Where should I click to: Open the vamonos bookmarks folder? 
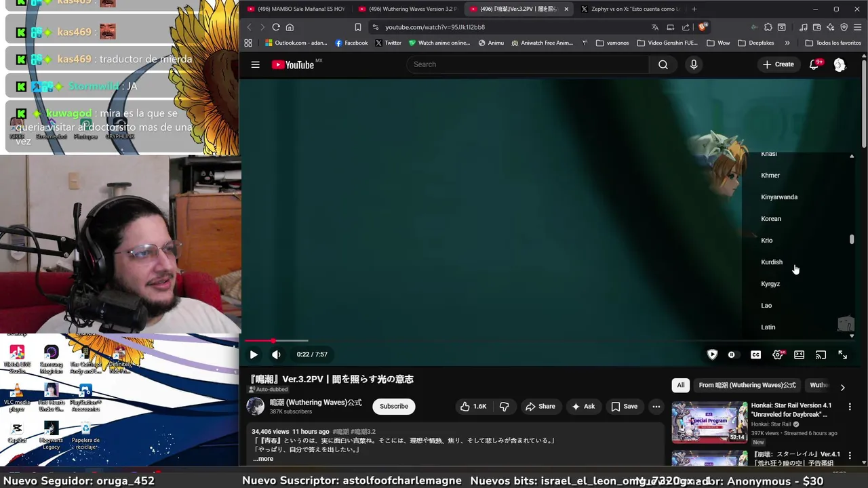click(612, 43)
